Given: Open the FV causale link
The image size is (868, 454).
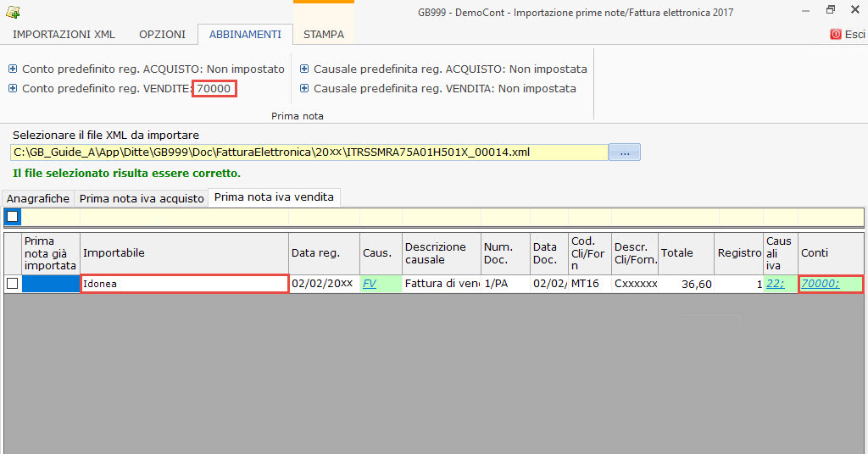Looking at the screenshot, I should (370, 284).
